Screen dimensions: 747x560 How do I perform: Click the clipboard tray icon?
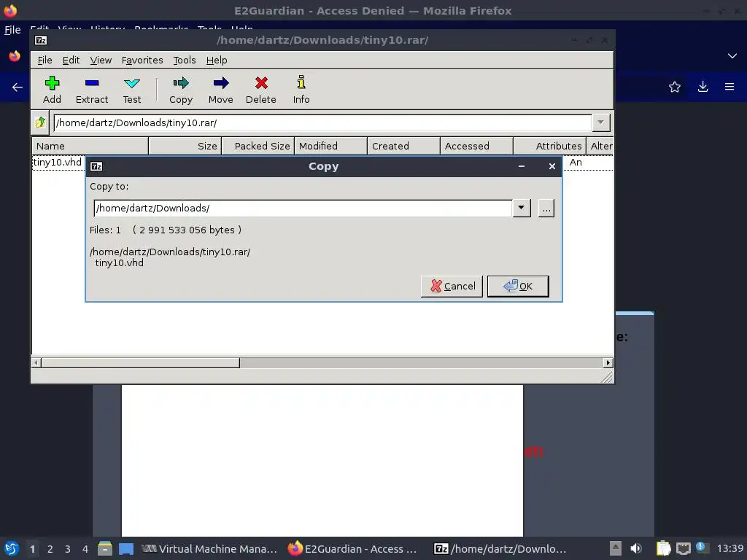(x=663, y=548)
